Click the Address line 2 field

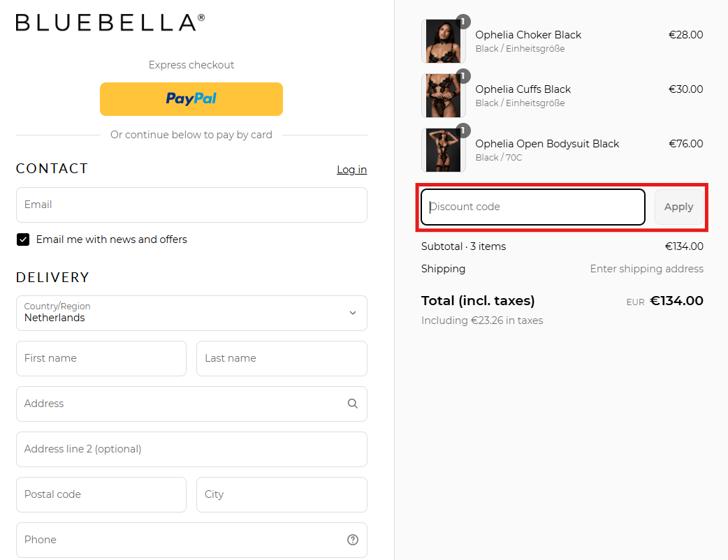[x=191, y=449]
